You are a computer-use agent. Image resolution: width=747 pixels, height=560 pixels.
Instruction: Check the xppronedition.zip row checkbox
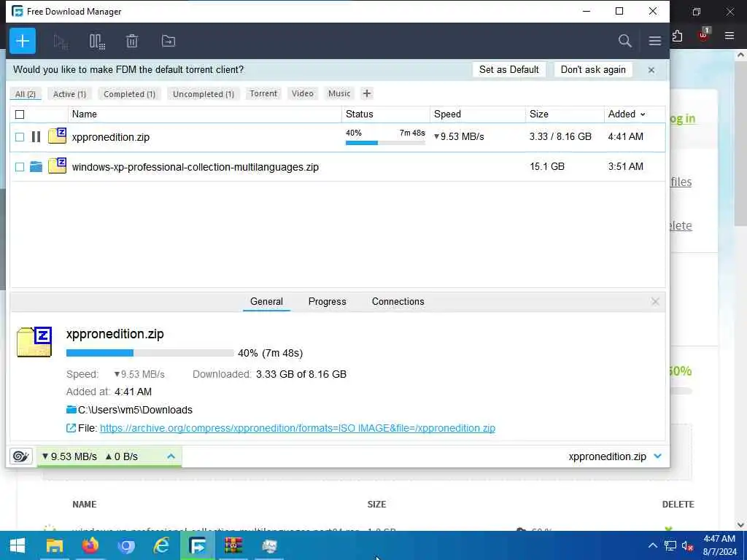click(x=20, y=137)
